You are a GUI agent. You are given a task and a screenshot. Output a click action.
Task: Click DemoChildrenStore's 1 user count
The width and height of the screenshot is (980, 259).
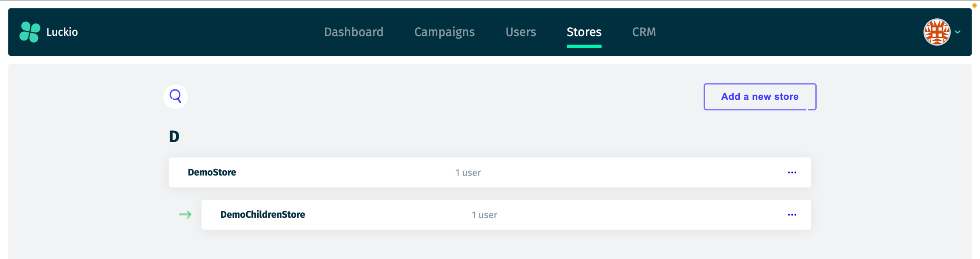(484, 215)
